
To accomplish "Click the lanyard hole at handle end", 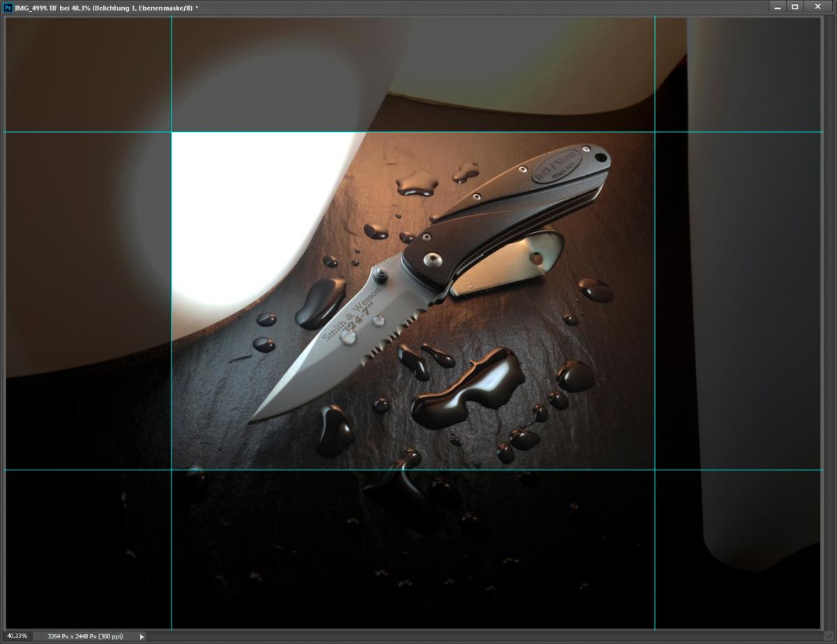I will click(599, 156).
